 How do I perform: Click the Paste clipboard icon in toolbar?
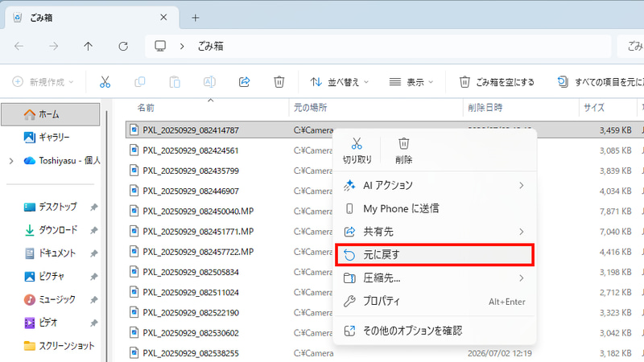coord(175,82)
